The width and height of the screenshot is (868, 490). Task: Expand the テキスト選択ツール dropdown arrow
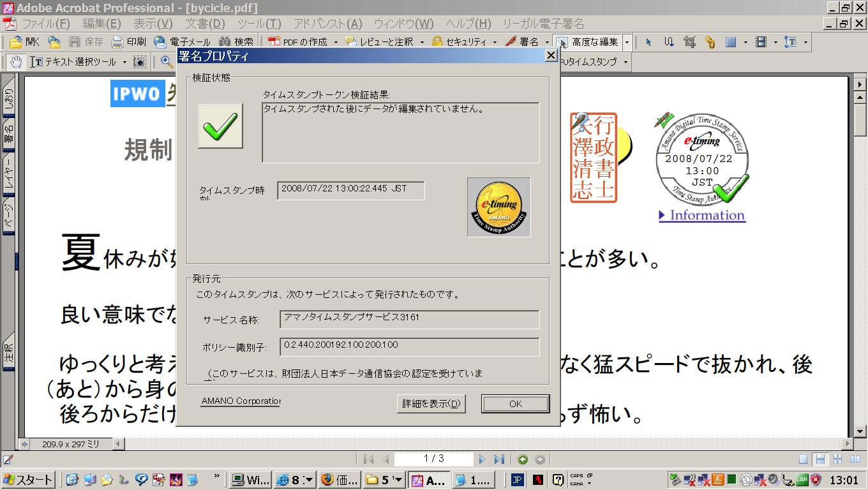coord(124,62)
